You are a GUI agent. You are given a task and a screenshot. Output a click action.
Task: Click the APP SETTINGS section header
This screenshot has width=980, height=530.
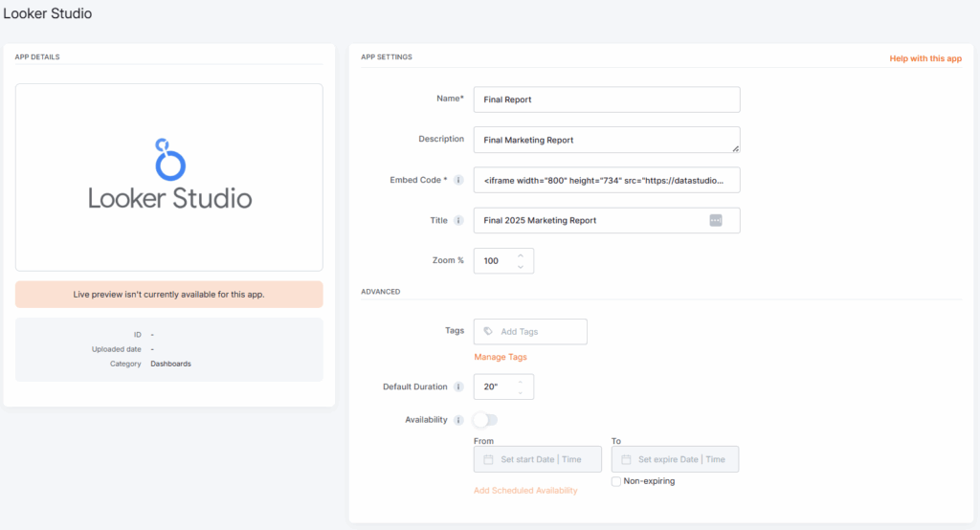(387, 56)
